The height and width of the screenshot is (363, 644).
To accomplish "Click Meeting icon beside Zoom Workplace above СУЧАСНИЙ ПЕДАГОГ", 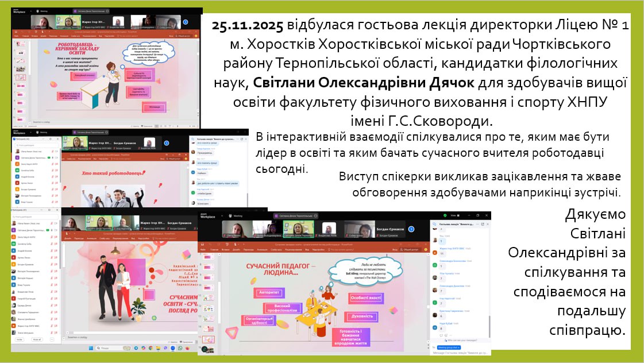I will [231, 215].
